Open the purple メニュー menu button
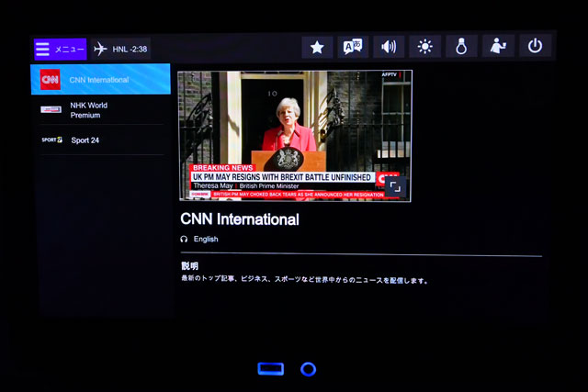The image size is (588, 392). pos(60,49)
